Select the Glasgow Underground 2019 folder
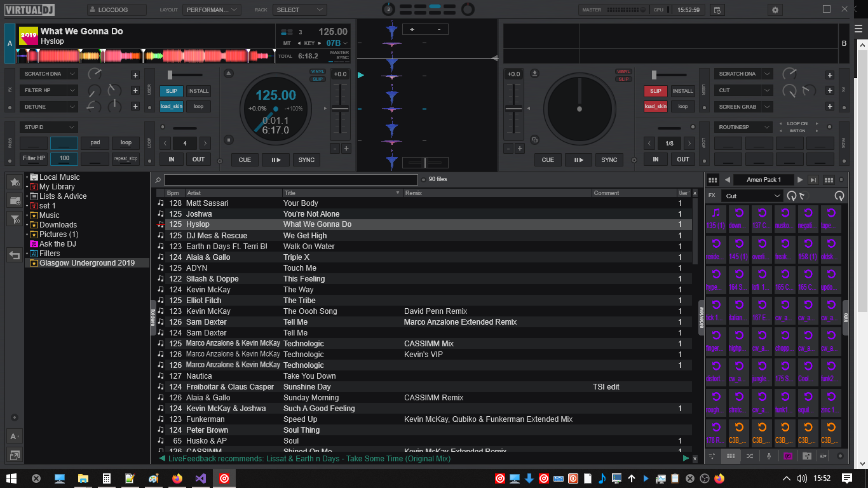The width and height of the screenshot is (868, 488). pyautogui.click(x=87, y=263)
